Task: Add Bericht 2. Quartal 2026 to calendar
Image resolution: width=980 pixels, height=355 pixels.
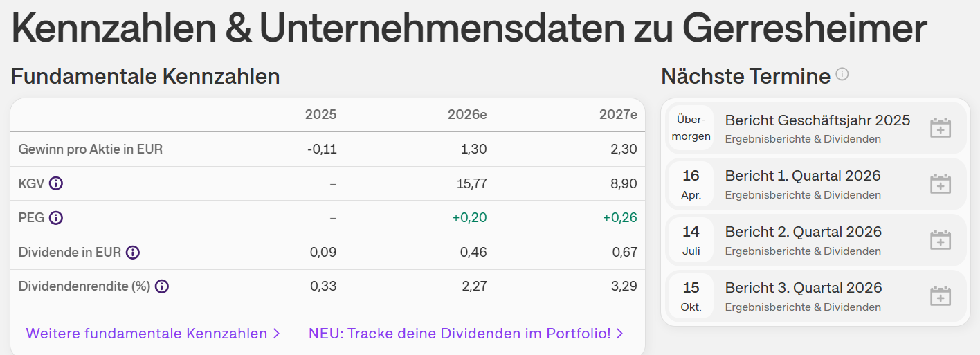Action: pyautogui.click(x=940, y=240)
